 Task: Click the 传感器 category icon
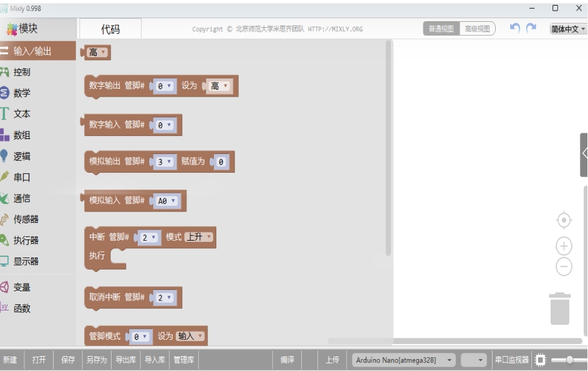tap(4, 219)
